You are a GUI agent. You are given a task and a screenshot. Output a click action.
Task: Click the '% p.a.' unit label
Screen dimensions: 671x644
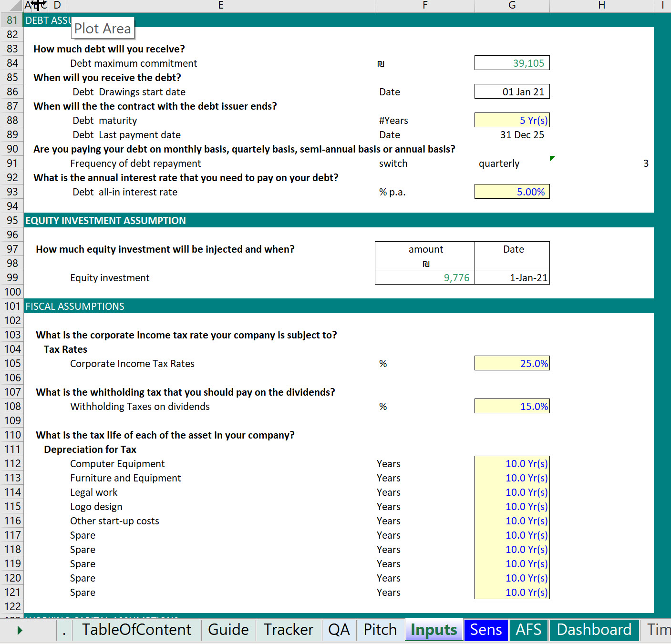click(392, 192)
